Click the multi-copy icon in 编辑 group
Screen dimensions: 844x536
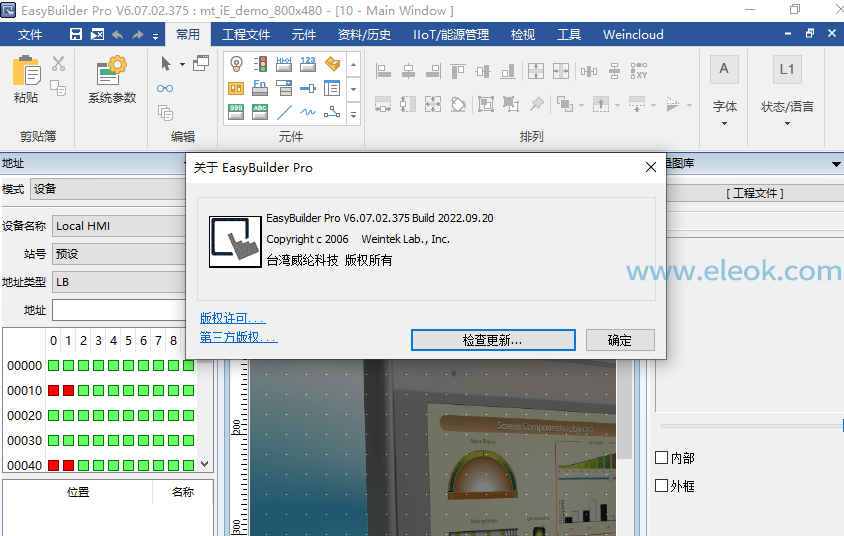coord(165,113)
